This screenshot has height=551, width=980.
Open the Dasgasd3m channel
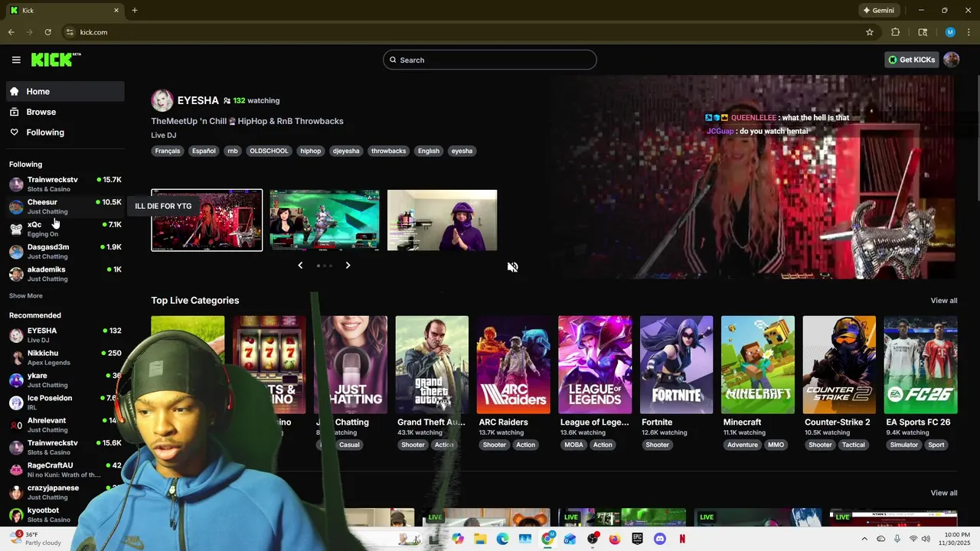tap(65, 251)
